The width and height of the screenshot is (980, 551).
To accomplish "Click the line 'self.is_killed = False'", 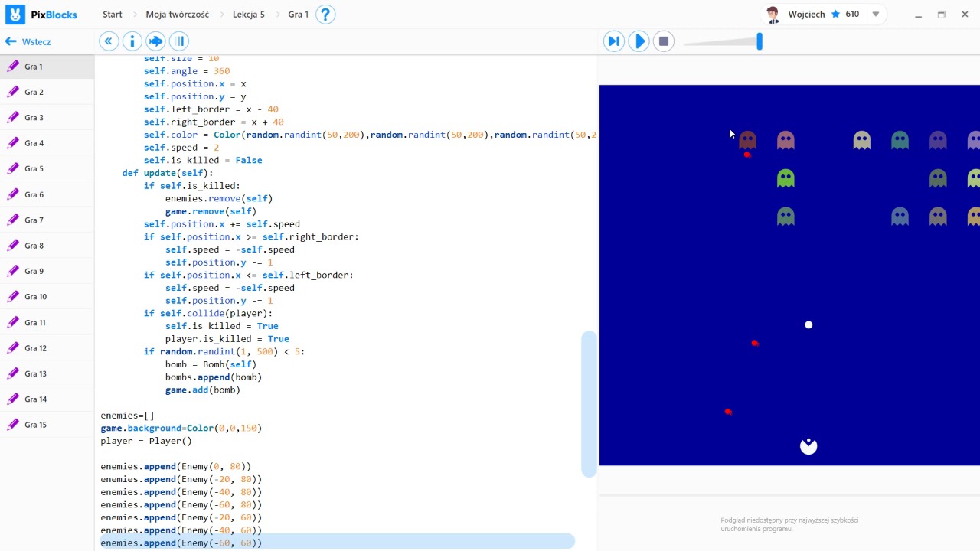I will [x=203, y=160].
